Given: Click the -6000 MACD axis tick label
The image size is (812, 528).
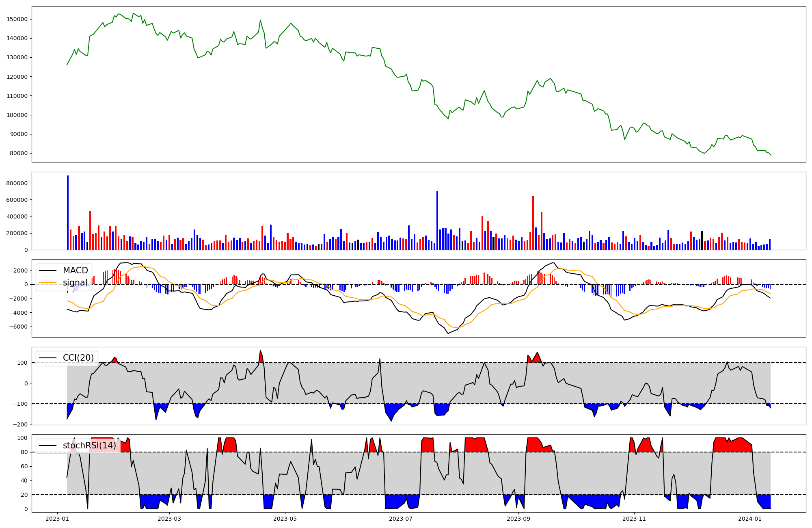Looking at the screenshot, I should click(19, 327).
